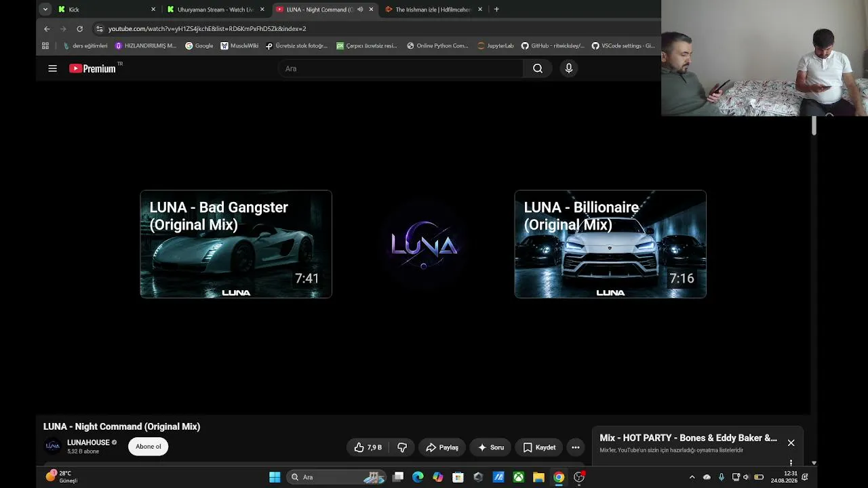868x488 pixels.
Task: Ask about the video with 'Soru' button
Action: 490,447
